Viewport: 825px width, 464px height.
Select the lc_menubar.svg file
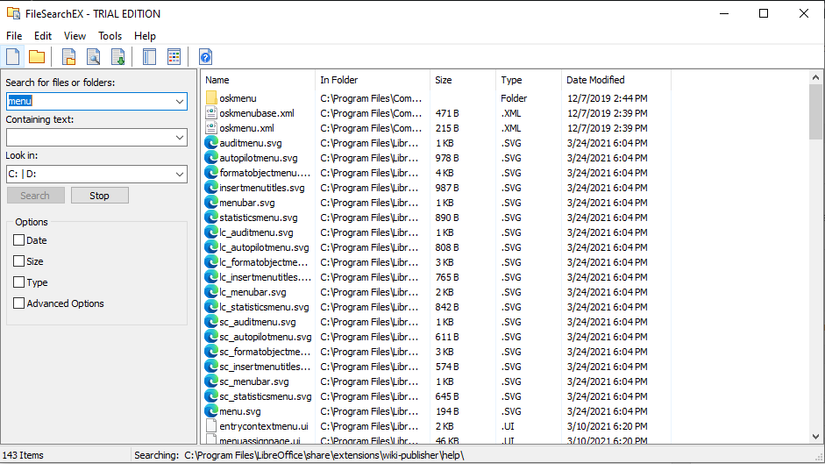pos(253,292)
